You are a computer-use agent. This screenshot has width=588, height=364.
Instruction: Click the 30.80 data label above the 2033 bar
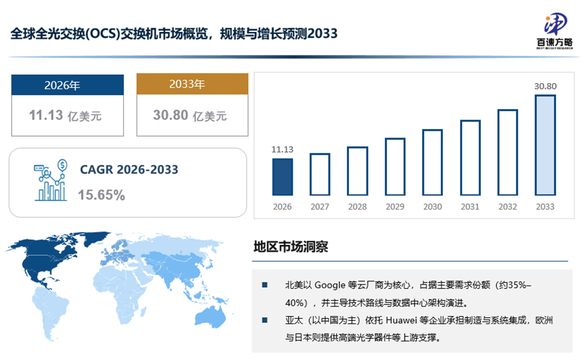pos(545,86)
